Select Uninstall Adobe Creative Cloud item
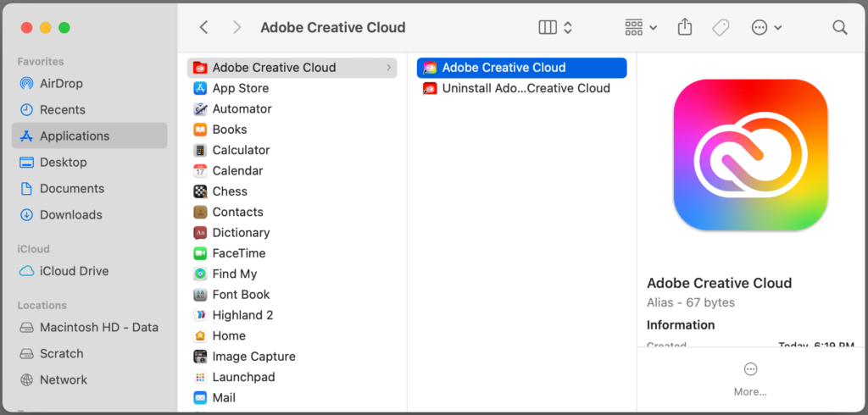 click(x=521, y=88)
